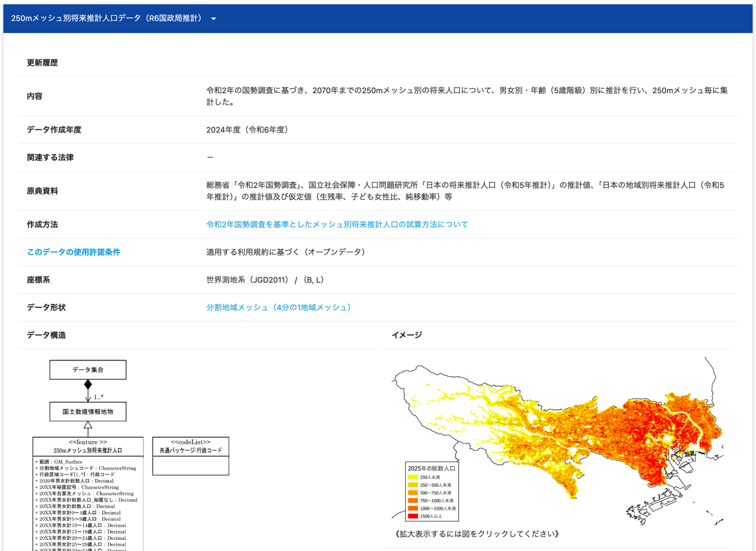Click the 500〜750人未満 orange legend swatch
This screenshot has width=756, height=551.
point(413,493)
